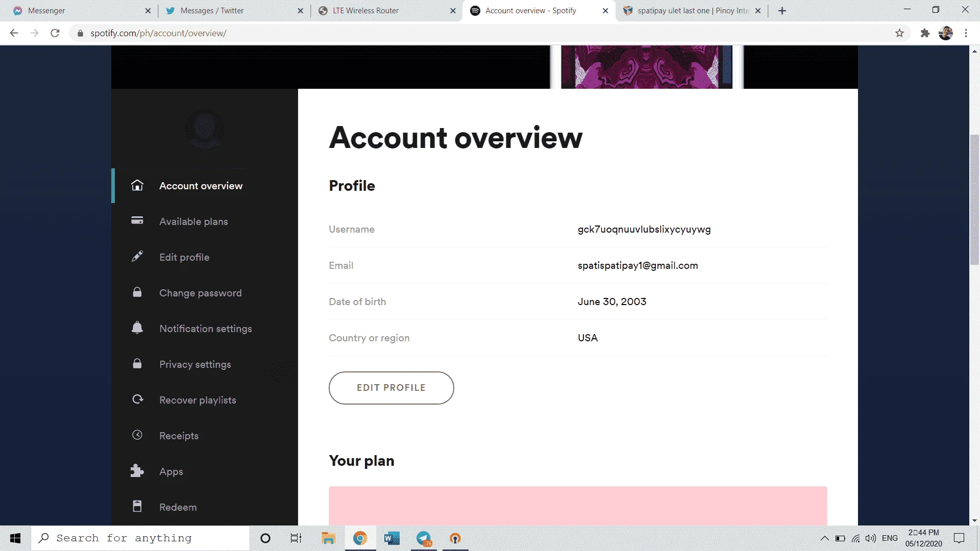Open the Chrome profile avatar
The image size is (980, 551).
click(x=946, y=33)
